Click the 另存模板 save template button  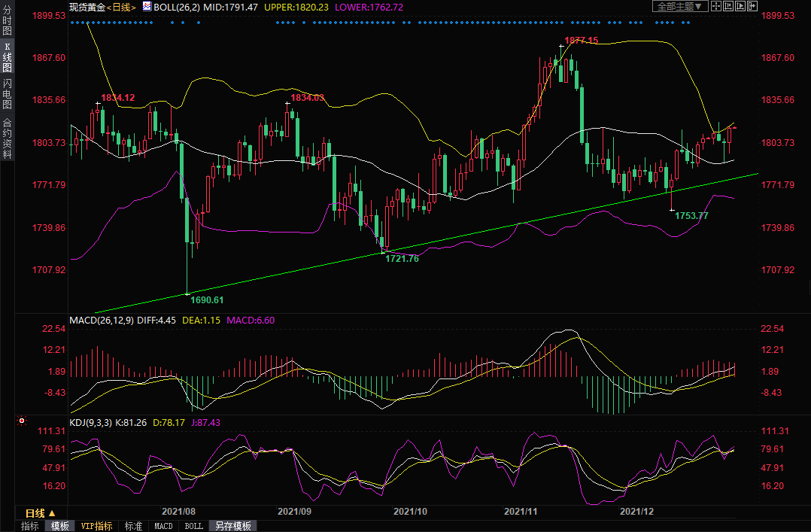232,526
